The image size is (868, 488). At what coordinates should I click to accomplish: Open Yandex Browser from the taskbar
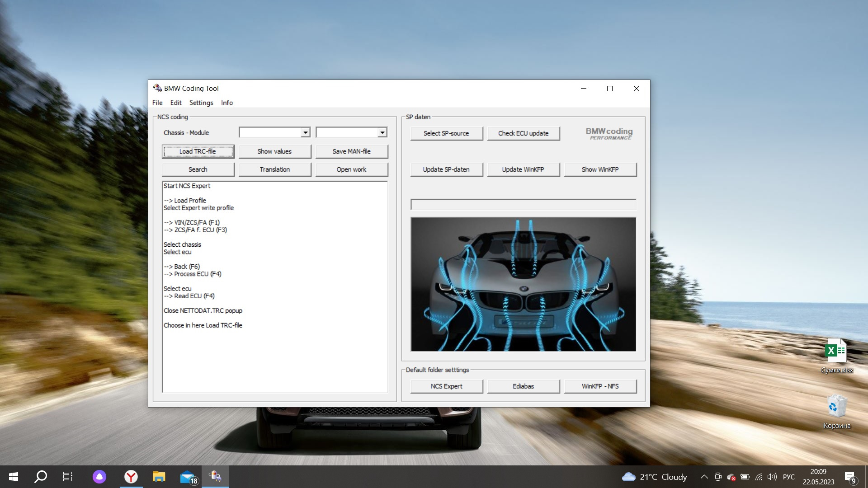131,477
